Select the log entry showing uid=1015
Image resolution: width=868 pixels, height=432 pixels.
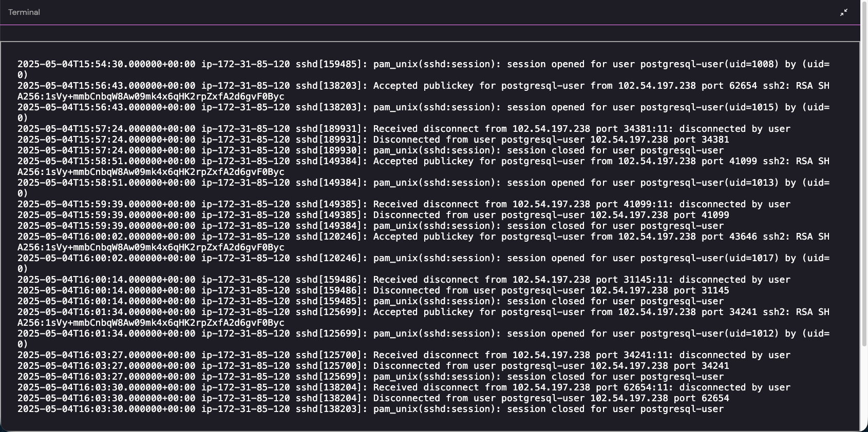423,108
